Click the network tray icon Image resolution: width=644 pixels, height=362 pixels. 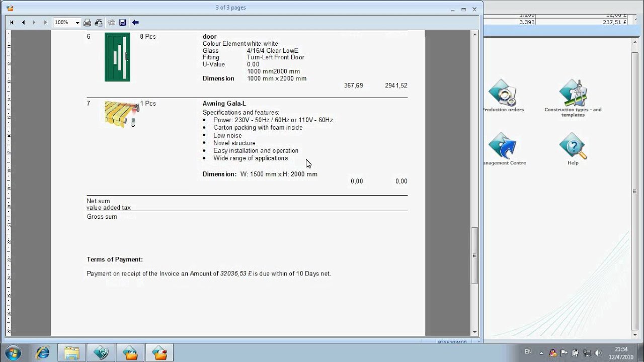pos(587,353)
